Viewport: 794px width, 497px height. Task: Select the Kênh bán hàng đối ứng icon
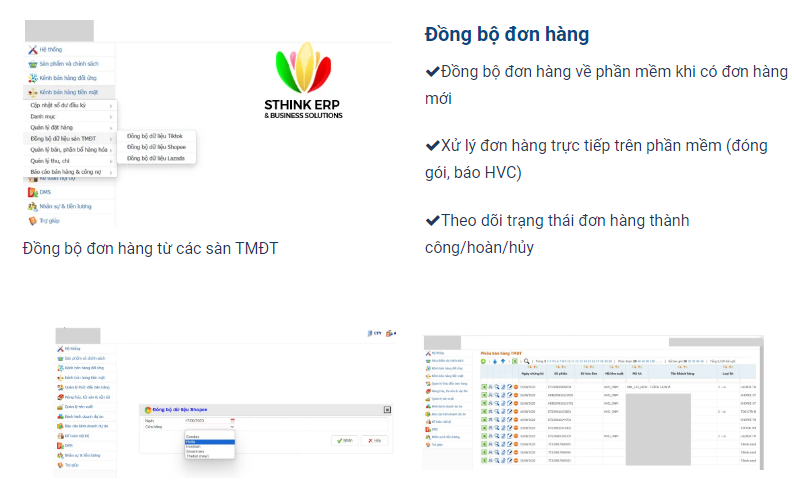click(x=33, y=78)
